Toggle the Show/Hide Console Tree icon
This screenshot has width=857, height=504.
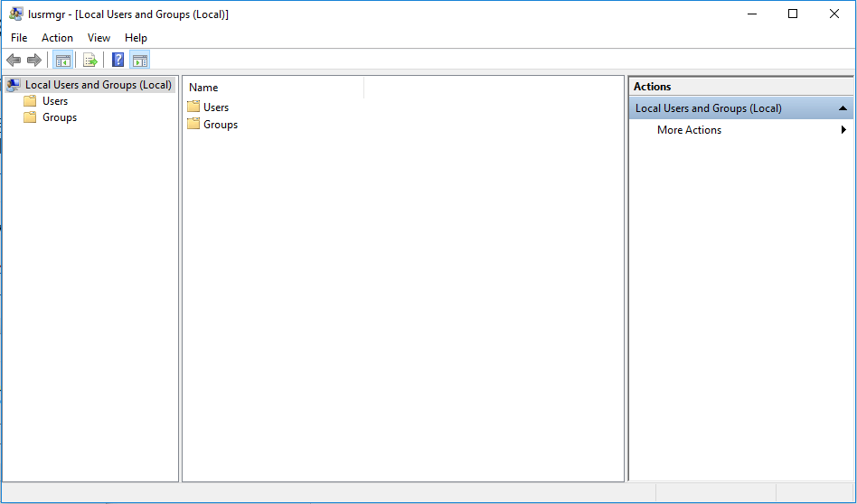[62, 61]
